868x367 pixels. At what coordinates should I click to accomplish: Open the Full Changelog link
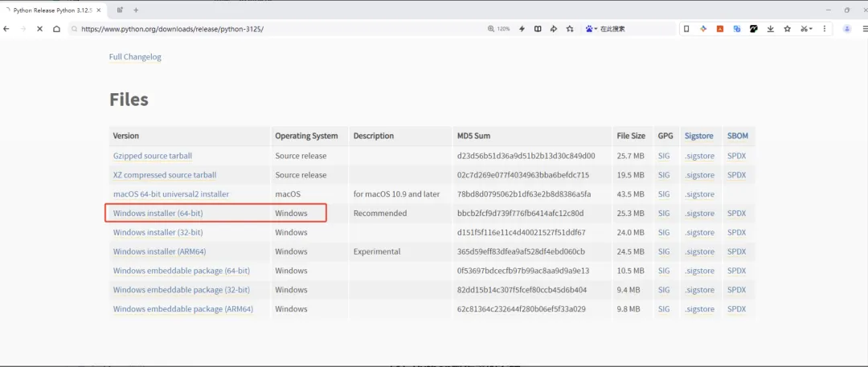[x=135, y=56]
